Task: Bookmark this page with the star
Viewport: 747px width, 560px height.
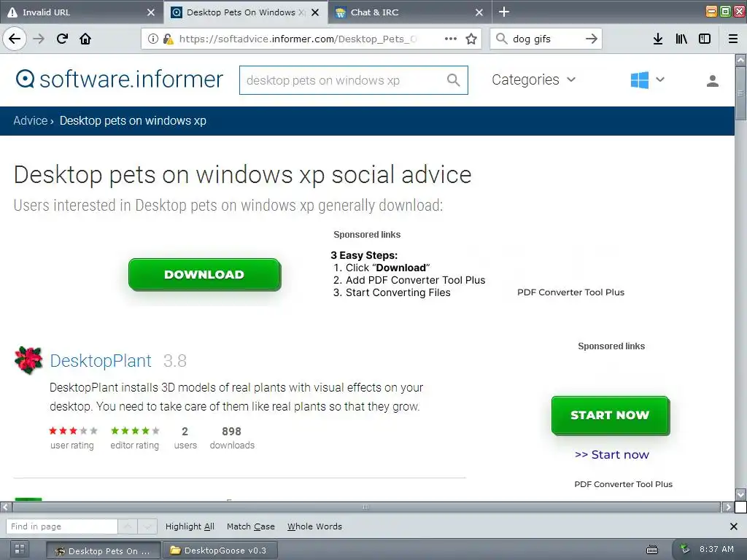Action: (471, 39)
